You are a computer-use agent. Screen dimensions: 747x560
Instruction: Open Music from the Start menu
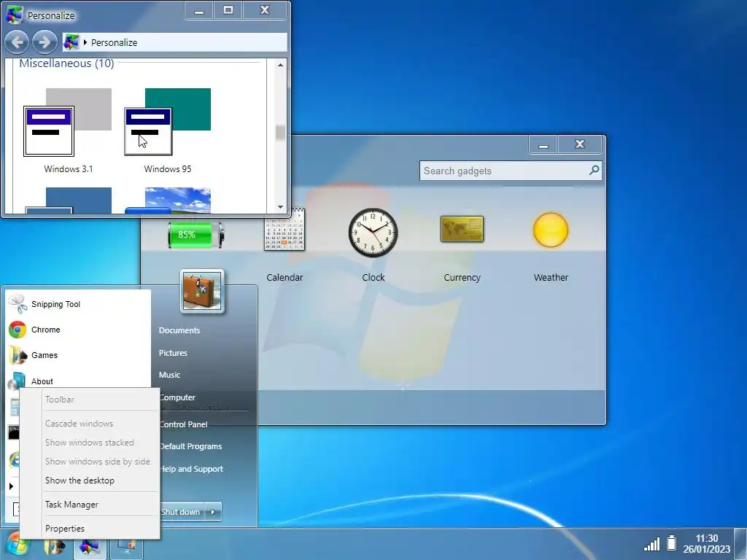pyautogui.click(x=169, y=375)
